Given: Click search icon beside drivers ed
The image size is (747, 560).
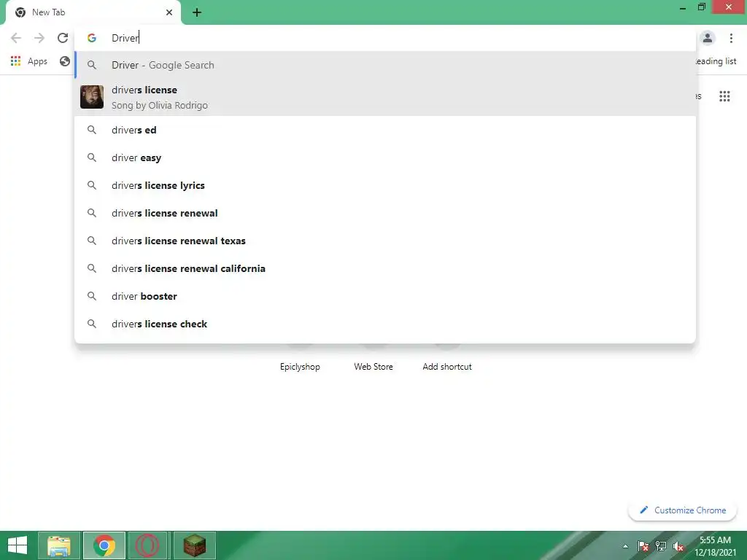Looking at the screenshot, I should pyautogui.click(x=91, y=130).
